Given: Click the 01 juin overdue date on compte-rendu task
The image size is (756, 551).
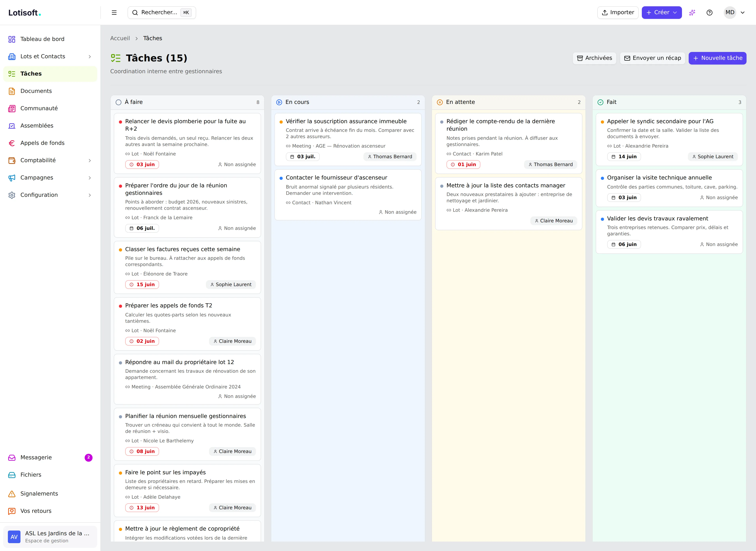Looking at the screenshot, I should click(463, 165).
